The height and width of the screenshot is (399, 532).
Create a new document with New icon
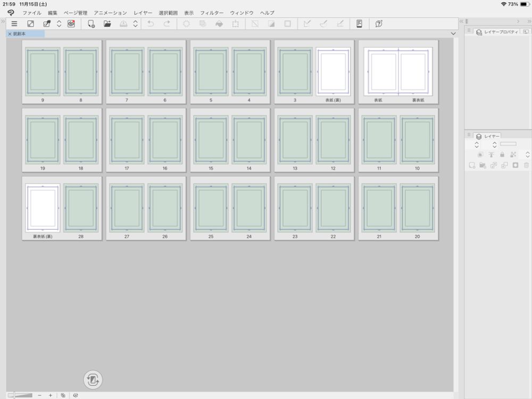point(91,24)
